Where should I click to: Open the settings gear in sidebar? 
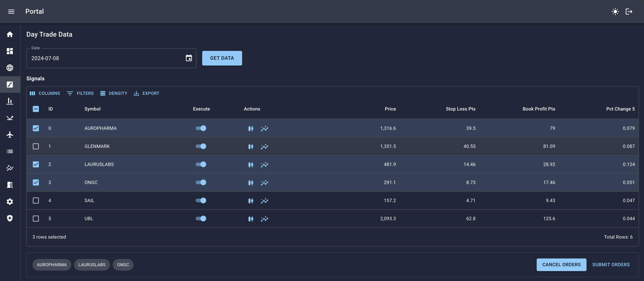(x=10, y=202)
